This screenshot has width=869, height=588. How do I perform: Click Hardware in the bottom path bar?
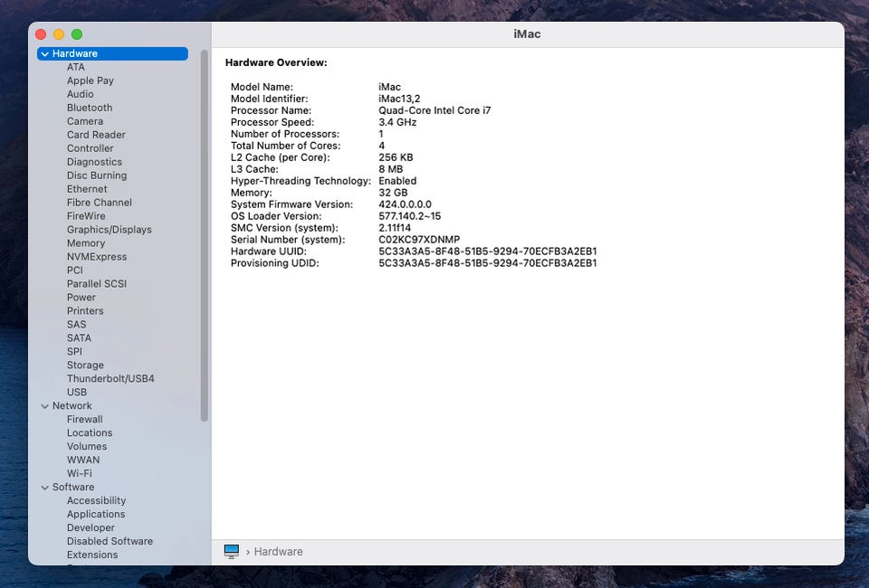click(x=278, y=552)
